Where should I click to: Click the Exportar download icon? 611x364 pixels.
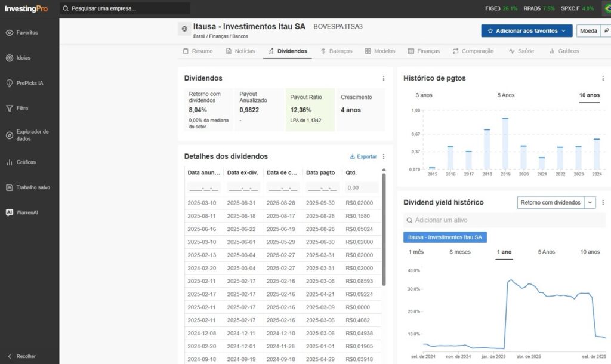(x=352, y=157)
